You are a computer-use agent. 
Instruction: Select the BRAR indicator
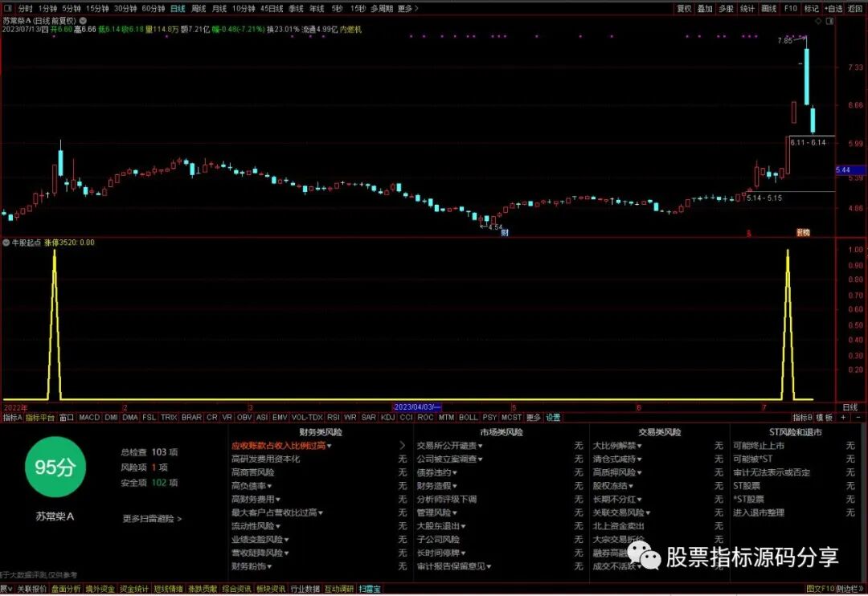(191, 417)
